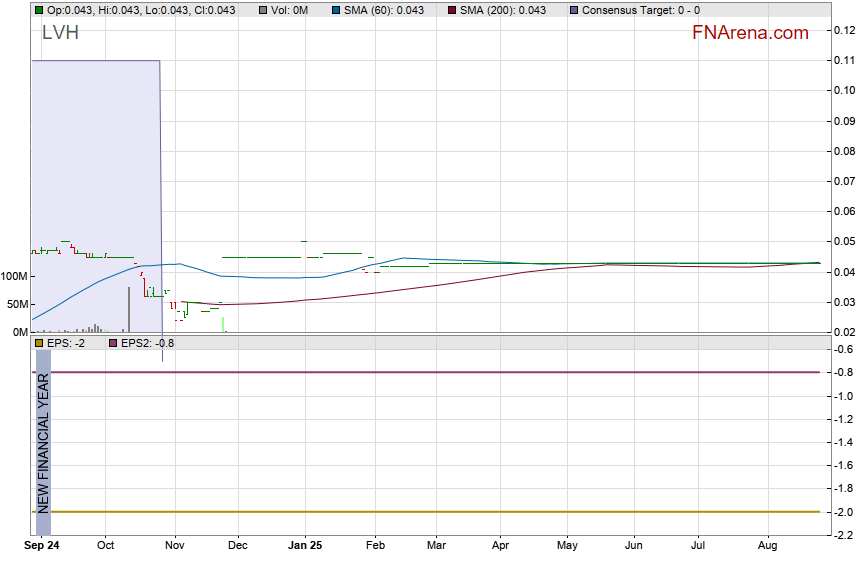Click the 0.11 price axis label
The width and height of the screenshot is (859, 566).
pos(843,61)
